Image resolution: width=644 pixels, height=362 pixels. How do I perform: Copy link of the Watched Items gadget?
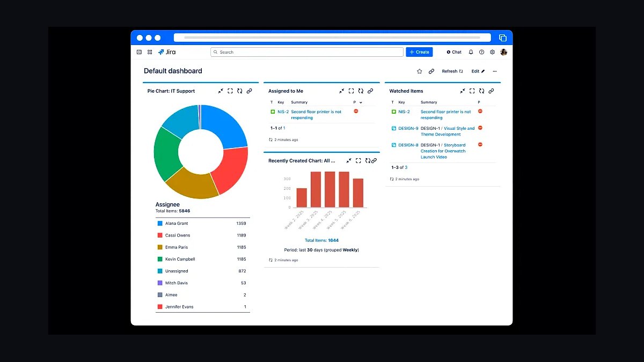[491, 91]
